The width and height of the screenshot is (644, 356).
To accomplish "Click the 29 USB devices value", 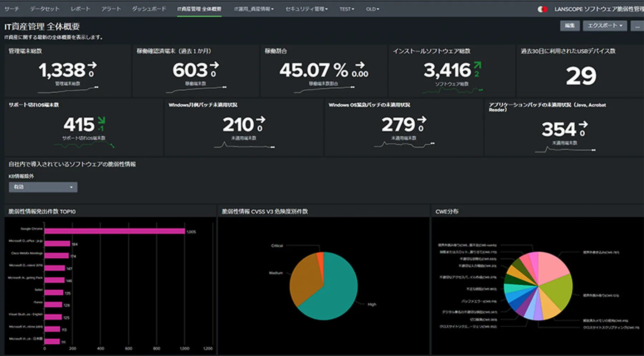I will pos(581,76).
